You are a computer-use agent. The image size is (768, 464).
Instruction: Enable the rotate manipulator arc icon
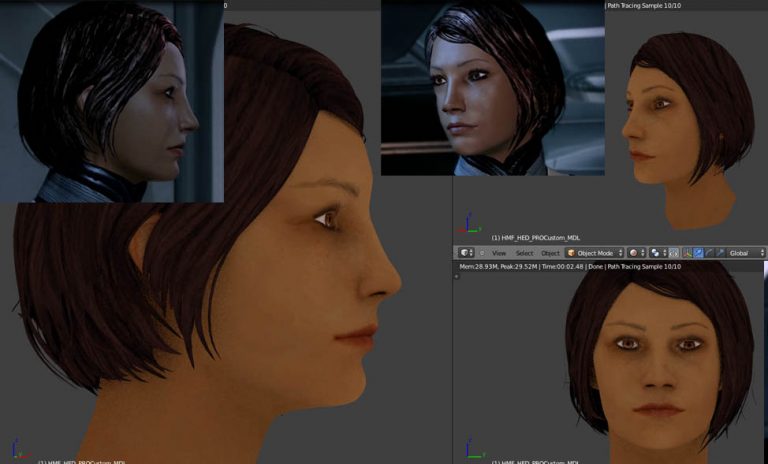pyautogui.click(x=709, y=253)
